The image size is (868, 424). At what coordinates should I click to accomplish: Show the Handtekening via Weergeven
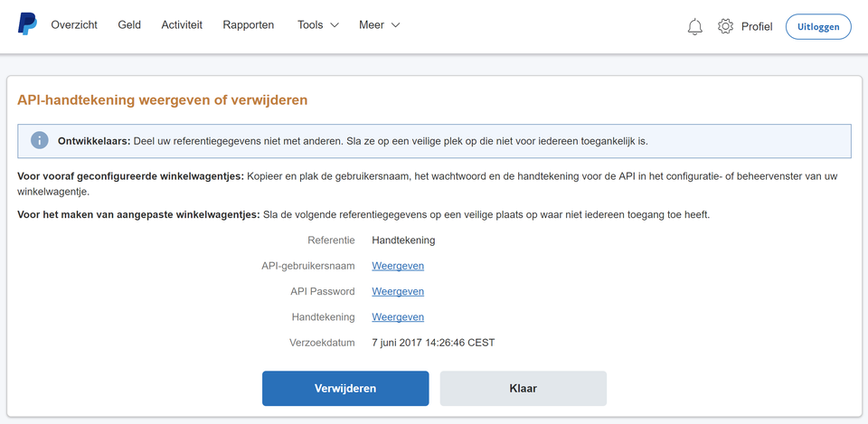coord(398,316)
